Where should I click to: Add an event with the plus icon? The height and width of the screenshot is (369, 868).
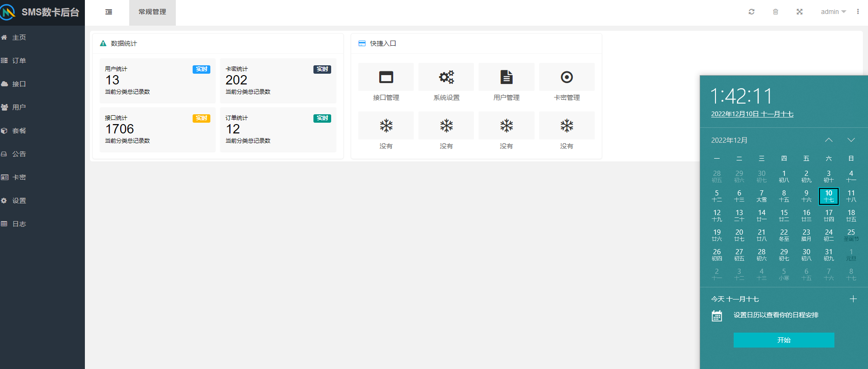click(x=853, y=299)
